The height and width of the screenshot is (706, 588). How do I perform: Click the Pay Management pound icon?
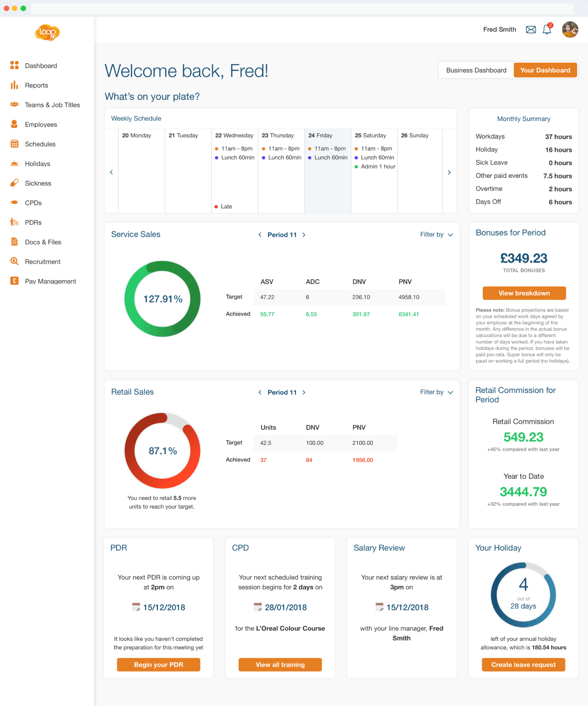pyautogui.click(x=14, y=281)
